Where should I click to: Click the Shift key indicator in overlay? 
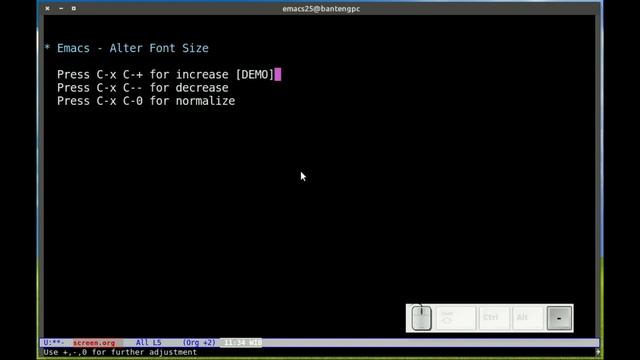click(x=456, y=318)
